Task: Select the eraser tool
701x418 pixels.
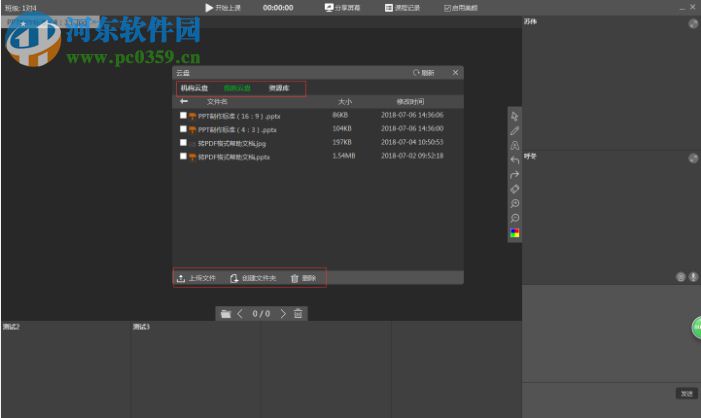Action: [x=515, y=189]
